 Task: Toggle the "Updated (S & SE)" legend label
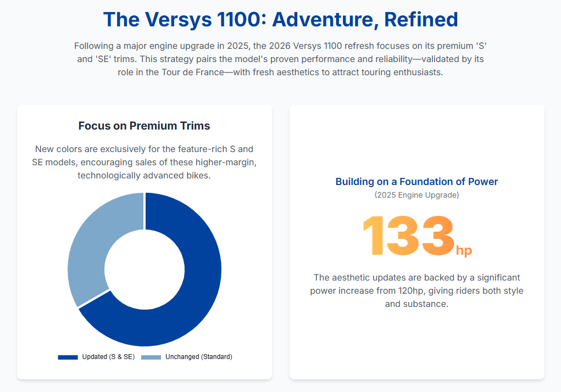pos(108,357)
